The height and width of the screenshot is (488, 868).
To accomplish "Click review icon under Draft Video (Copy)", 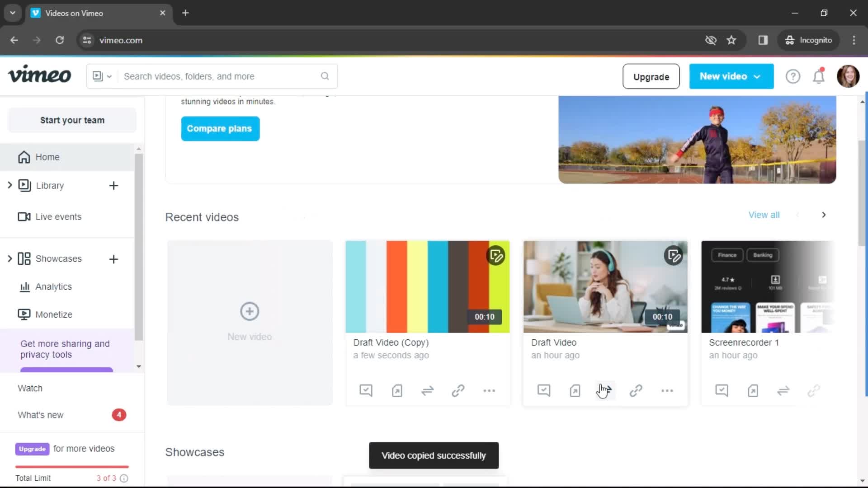I will pos(366,390).
